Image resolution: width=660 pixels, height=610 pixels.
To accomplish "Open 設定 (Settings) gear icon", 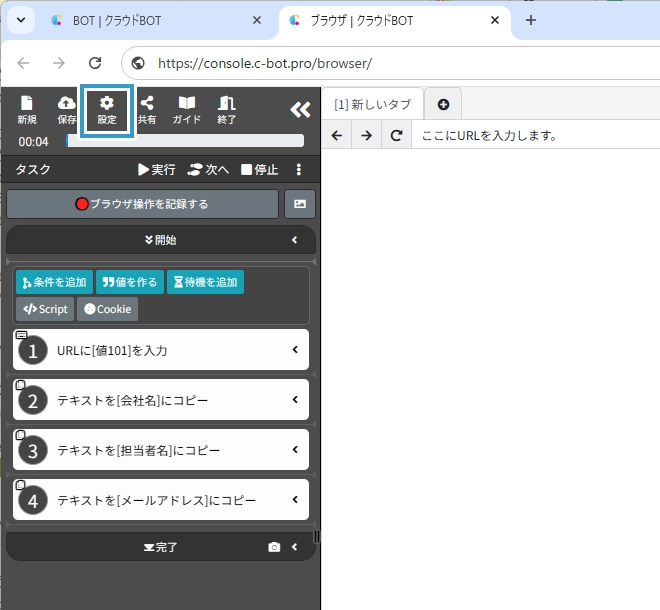I will coord(107,109).
